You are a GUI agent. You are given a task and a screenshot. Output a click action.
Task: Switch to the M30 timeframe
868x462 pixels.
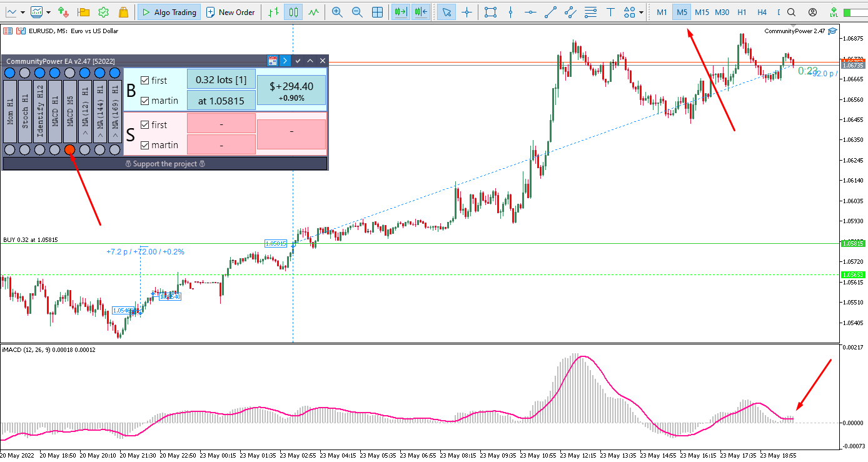click(722, 12)
